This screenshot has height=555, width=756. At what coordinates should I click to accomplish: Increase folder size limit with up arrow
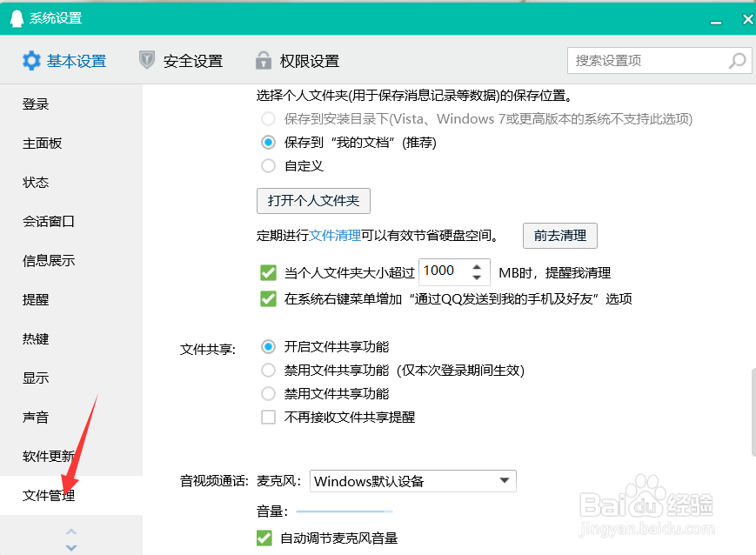click(x=477, y=267)
